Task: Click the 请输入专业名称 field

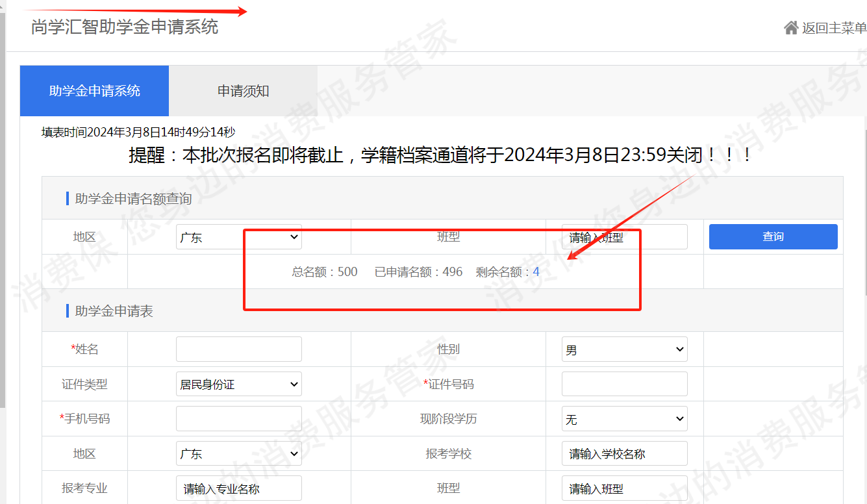Action: coord(239,488)
